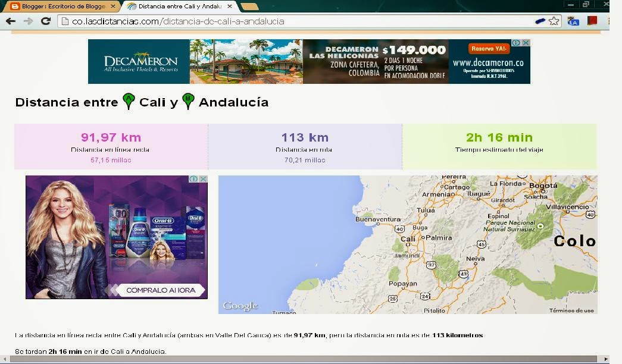The height and width of the screenshot is (364, 622).
Task: Click the 91,97 km straight-line distance
Action: pos(111,137)
